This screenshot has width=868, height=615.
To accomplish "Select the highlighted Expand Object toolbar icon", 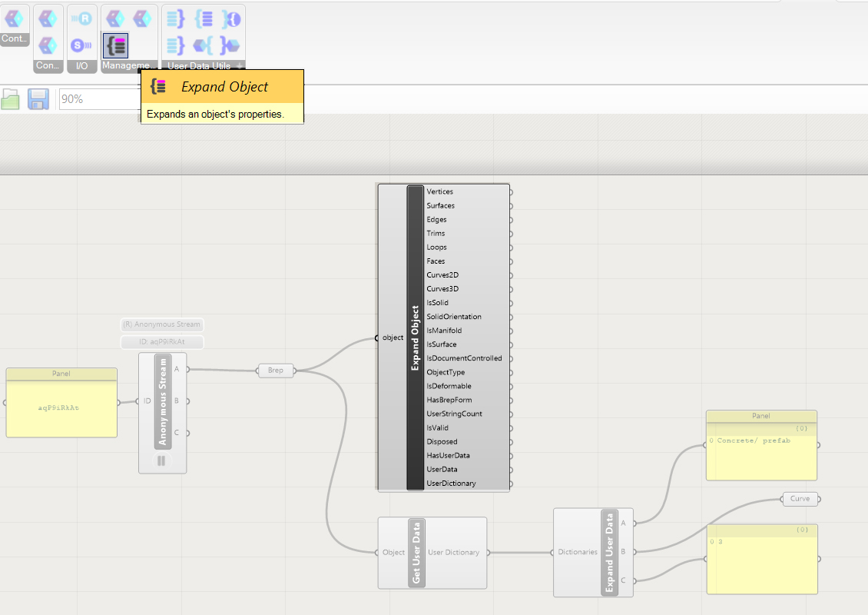I will (x=115, y=45).
